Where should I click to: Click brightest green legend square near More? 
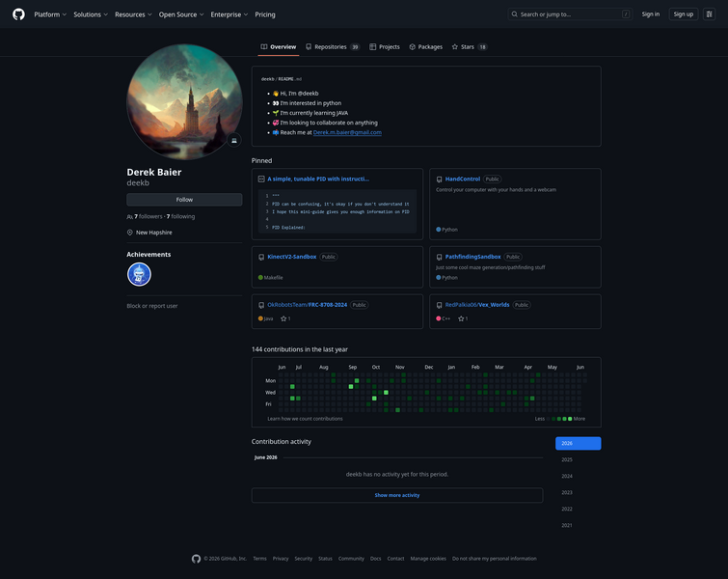coord(570,419)
